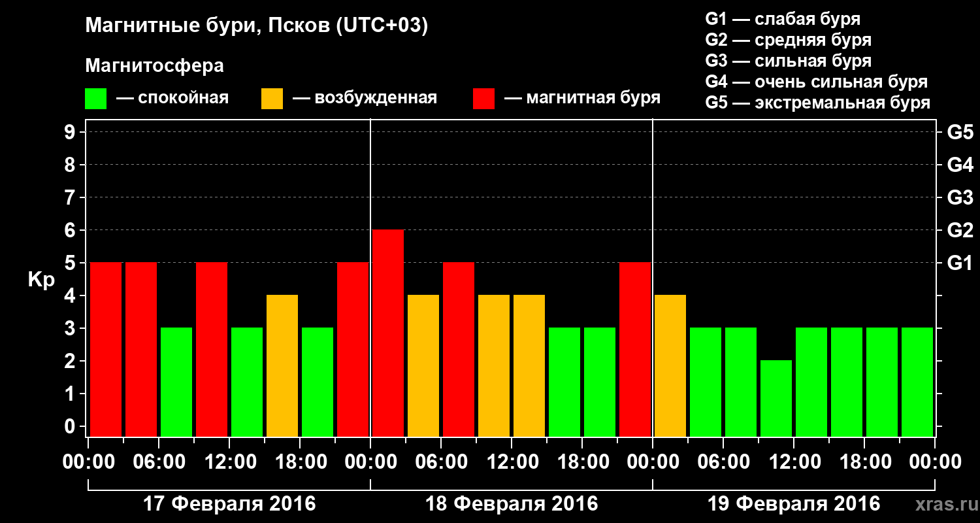Click '12:00' time label under 19 February
The height and width of the screenshot is (523, 980).
pyautogui.click(x=794, y=462)
